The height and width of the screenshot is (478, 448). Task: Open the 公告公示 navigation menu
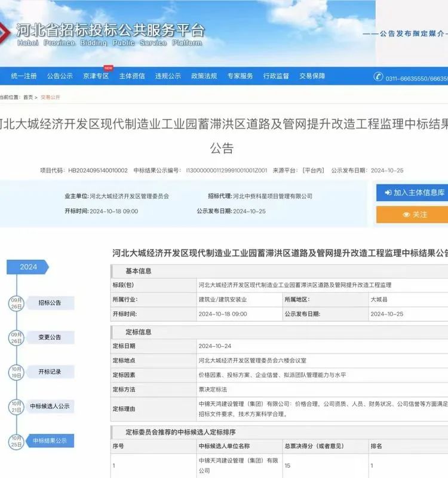click(x=60, y=76)
